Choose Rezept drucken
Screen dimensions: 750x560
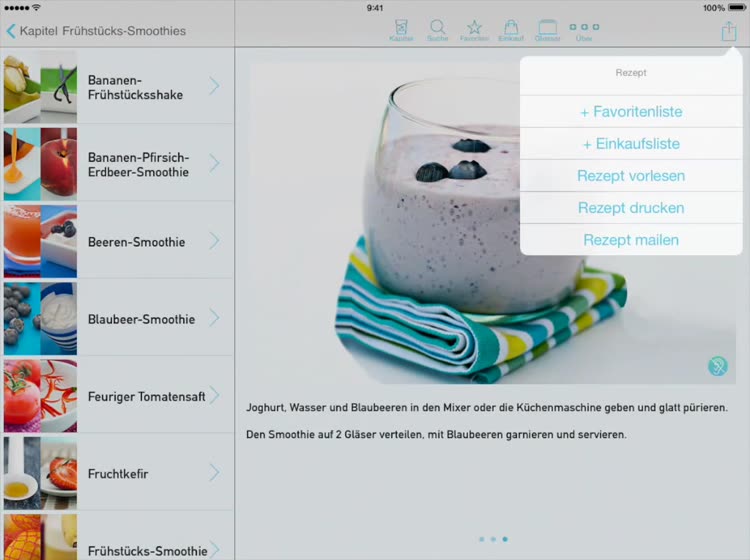(631, 208)
